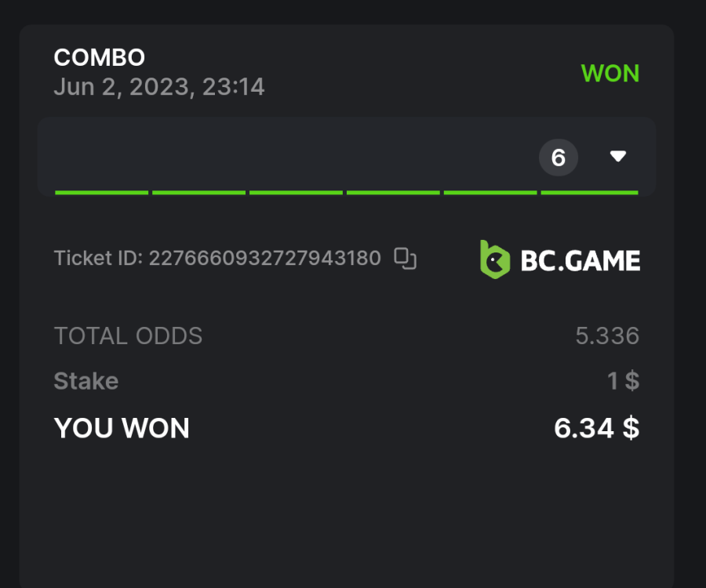Screen dimensions: 706x588
Task: Expand the combo selections dropdown arrow
Action: click(618, 157)
